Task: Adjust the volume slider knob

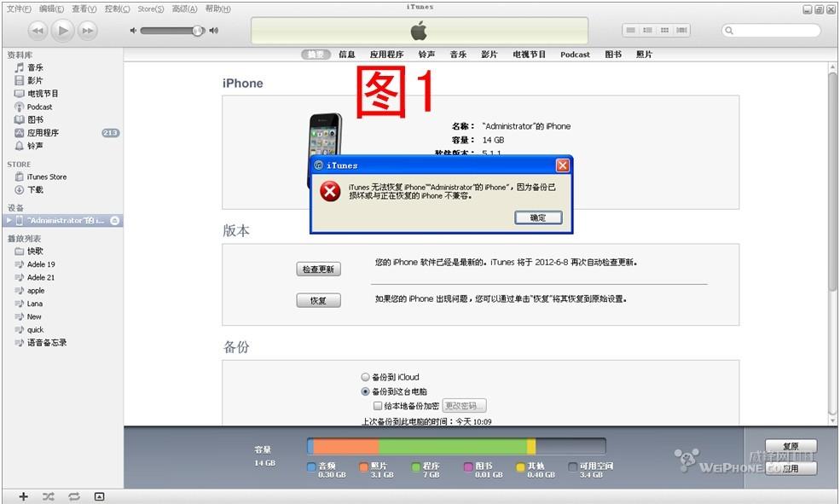Action: click(198, 31)
